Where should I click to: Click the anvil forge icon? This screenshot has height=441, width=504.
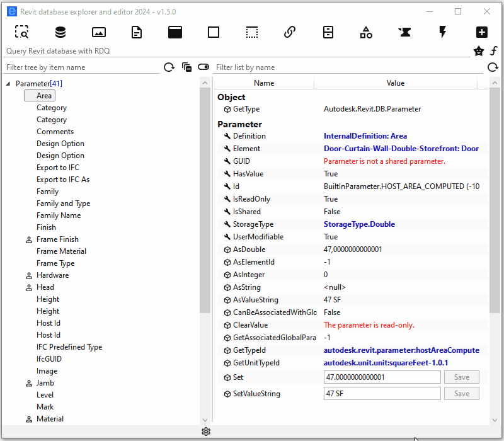[x=404, y=32]
